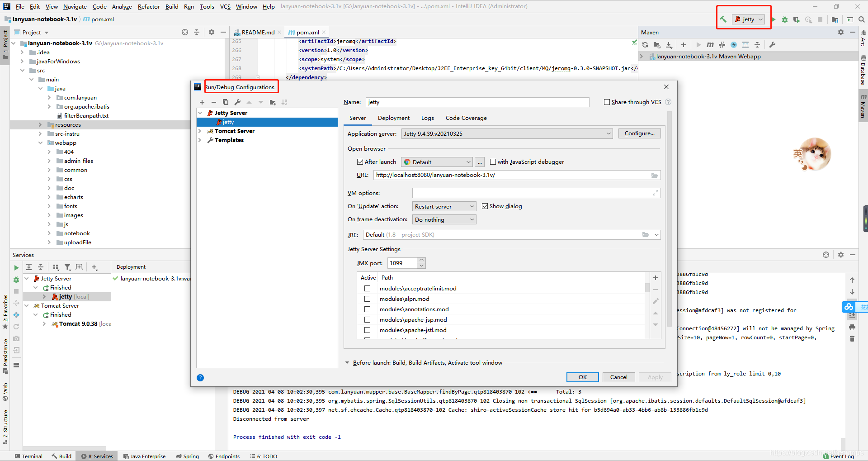Execute Maven goal 'm' icon
This screenshot has width=868, height=461.
(710, 45)
